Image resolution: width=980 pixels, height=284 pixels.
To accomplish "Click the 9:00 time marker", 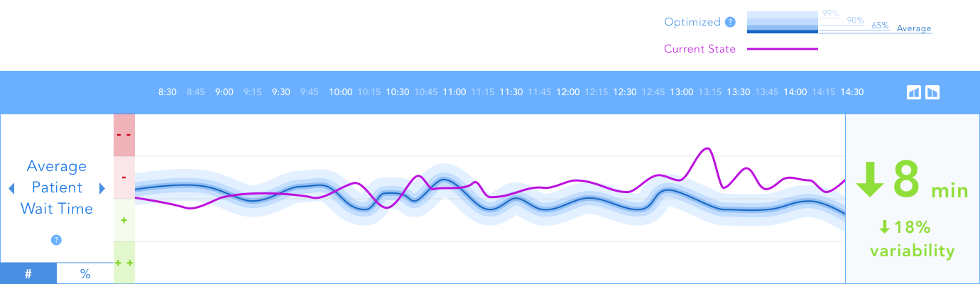I will [x=224, y=92].
